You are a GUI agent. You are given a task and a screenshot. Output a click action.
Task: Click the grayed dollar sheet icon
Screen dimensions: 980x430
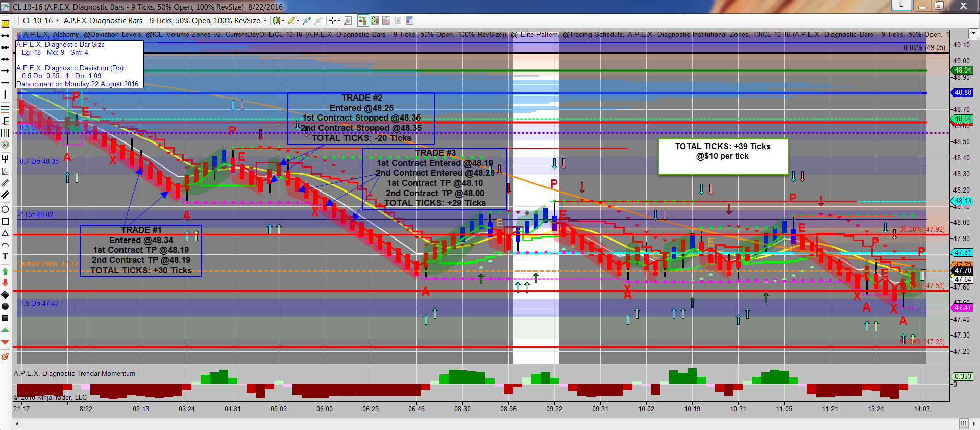tap(398, 20)
